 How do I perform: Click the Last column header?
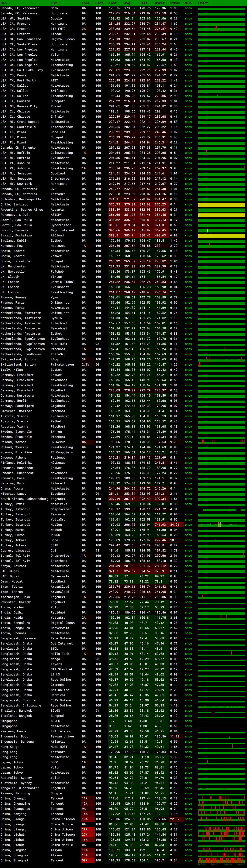click(113, 3)
